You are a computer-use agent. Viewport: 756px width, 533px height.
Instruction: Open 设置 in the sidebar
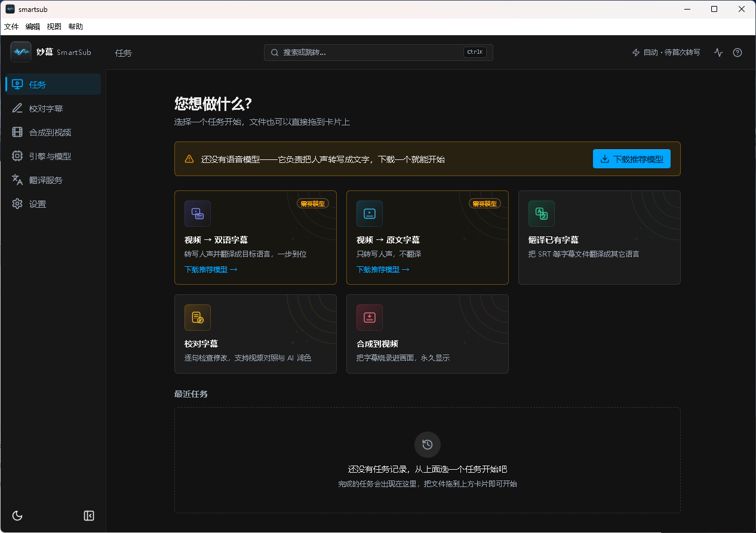coord(53,204)
